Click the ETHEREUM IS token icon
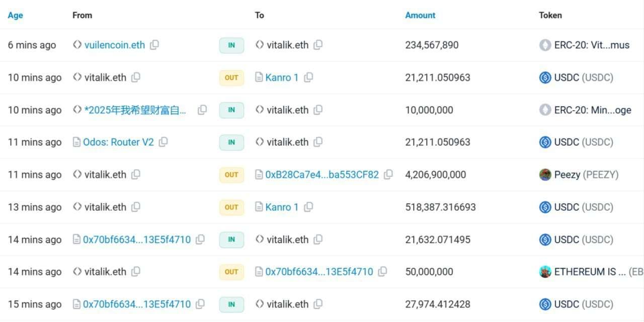The width and height of the screenshot is (644, 322). coord(545,272)
